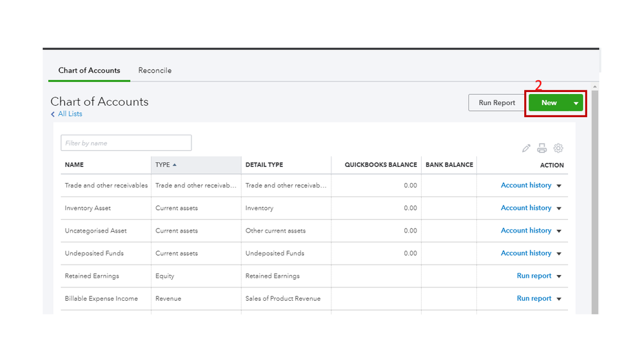The width and height of the screenshot is (644, 362).
Task: Click Run report for Billable Expense Income
Action: (534, 299)
